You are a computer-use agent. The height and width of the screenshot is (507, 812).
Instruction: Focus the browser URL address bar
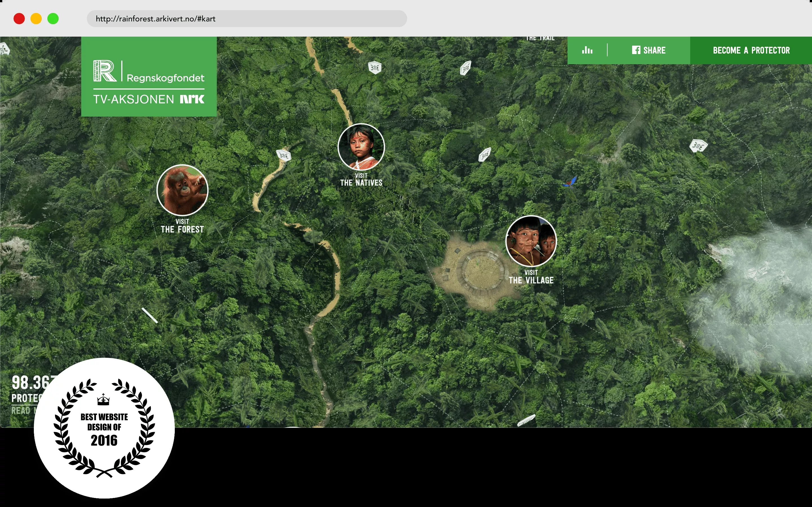247,19
